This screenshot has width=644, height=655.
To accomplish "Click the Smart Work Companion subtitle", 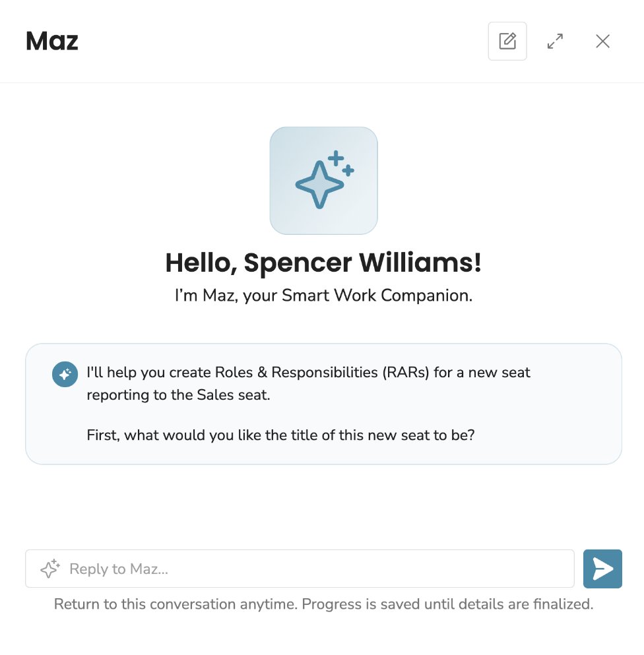I will point(323,296).
